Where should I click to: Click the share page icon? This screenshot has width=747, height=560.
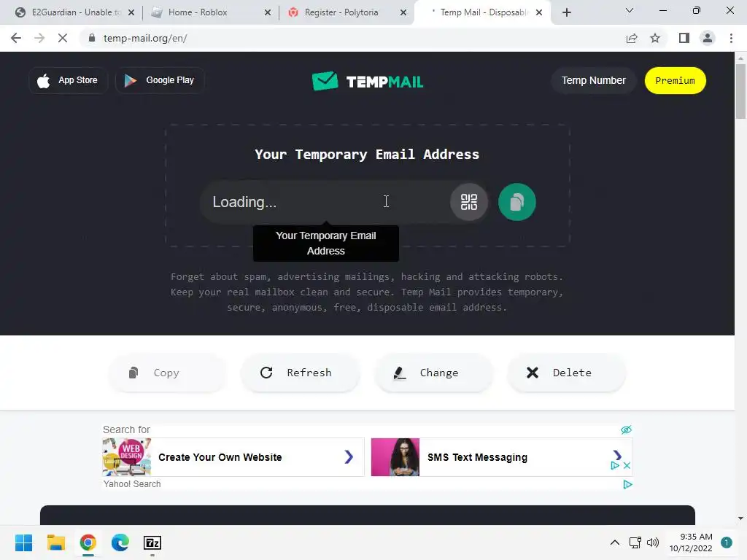[631, 38]
